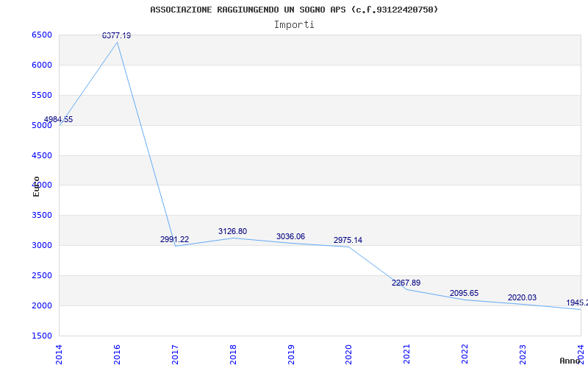Click the data label 2991.22
Viewport: 588px width, 368px height.
pyautogui.click(x=175, y=239)
